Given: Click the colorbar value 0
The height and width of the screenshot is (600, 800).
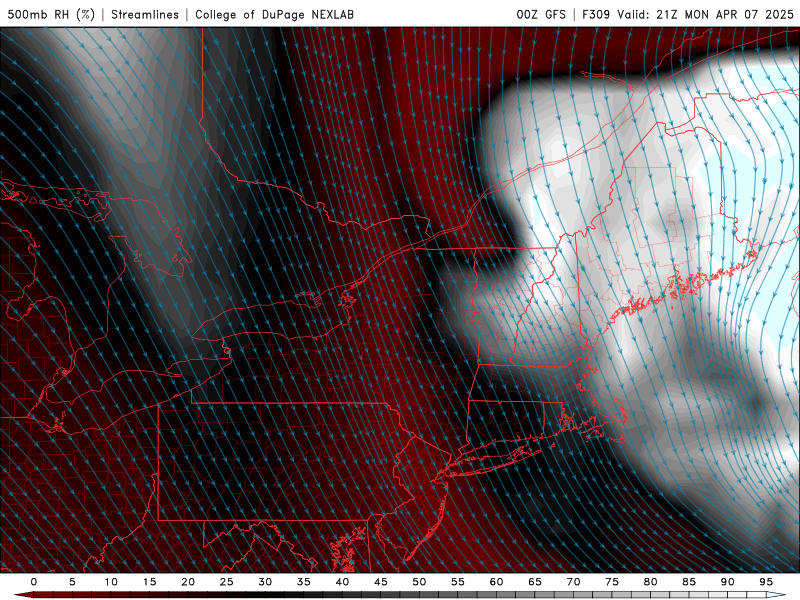Looking at the screenshot, I should tap(34, 582).
